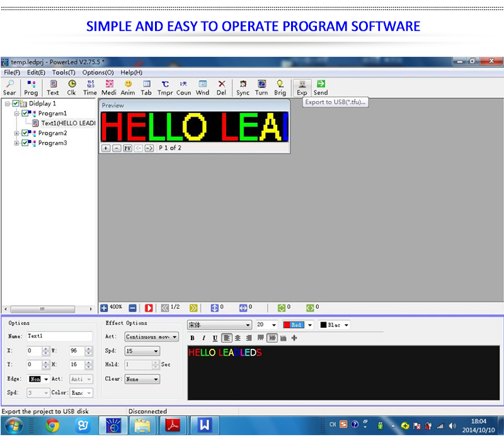Open the Edge style dropdown
504x444 pixels.
(x=46, y=379)
